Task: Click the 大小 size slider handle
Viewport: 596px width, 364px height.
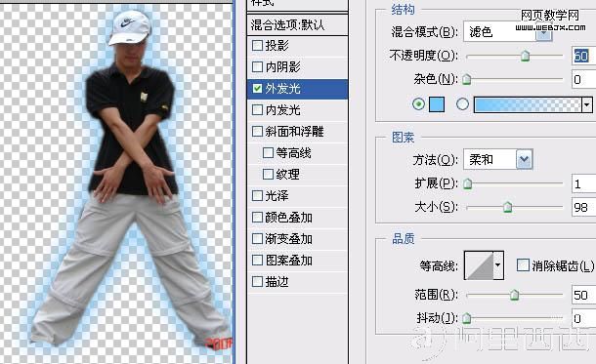Action: click(x=507, y=207)
